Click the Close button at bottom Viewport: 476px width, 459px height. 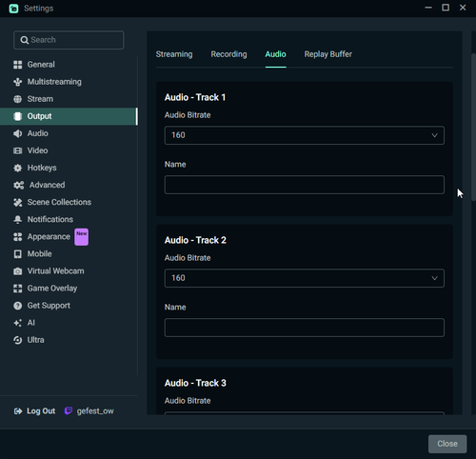pos(447,444)
